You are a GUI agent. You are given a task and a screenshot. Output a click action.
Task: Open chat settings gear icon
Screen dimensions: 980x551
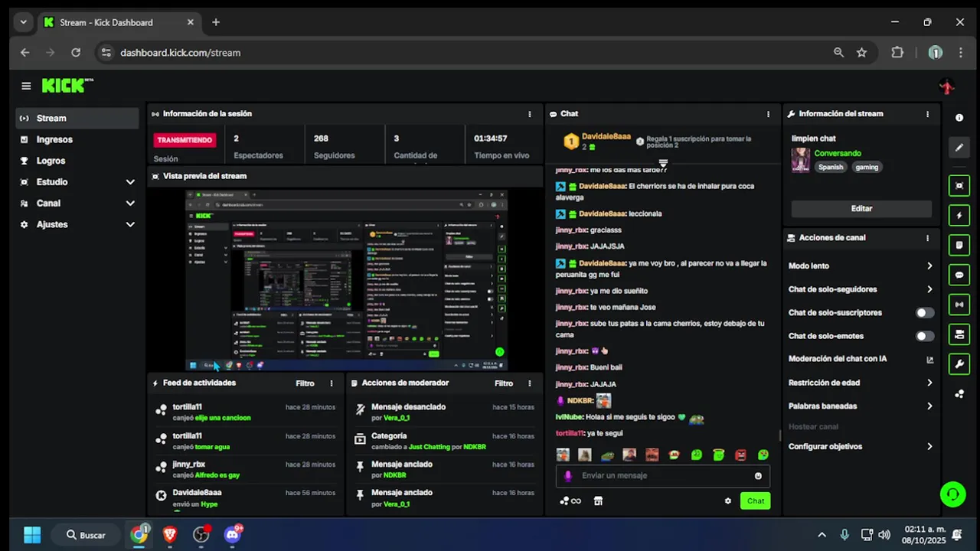(728, 501)
